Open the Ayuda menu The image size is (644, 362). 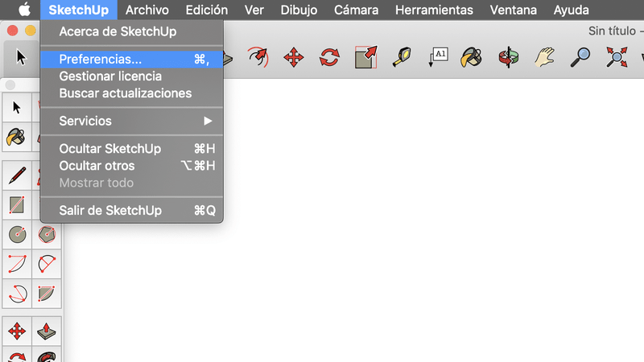click(572, 10)
